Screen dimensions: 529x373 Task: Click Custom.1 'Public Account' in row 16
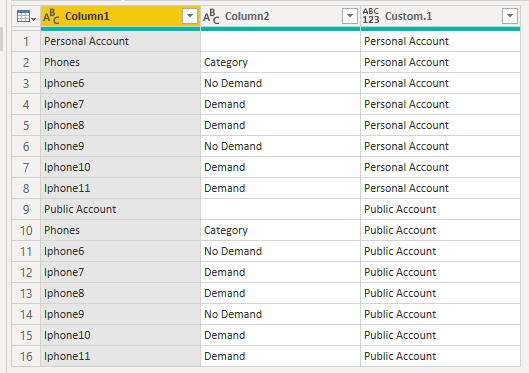coord(440,356)
